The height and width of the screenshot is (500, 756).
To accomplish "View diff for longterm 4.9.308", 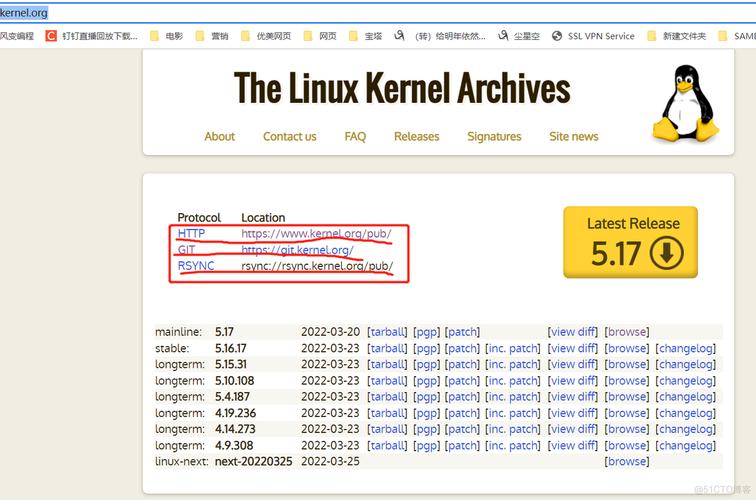I will coord(573,445).
